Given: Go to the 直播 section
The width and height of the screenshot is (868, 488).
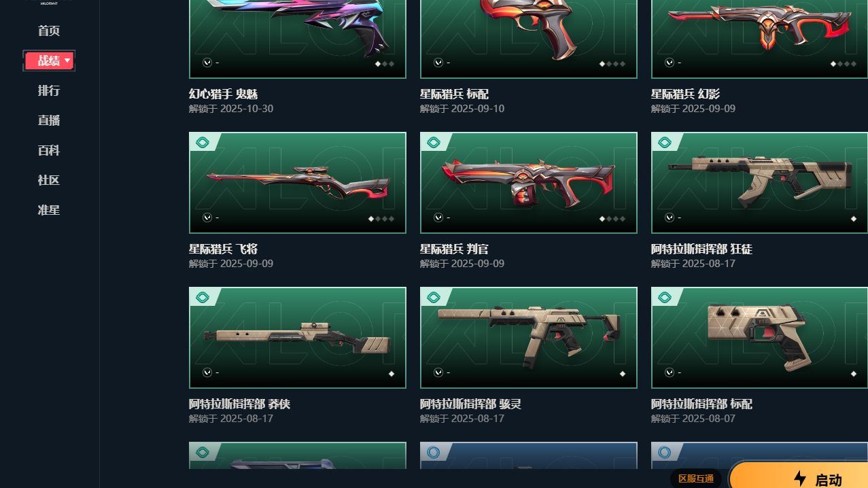Looking at the screenshot, I should coord(49,120).
